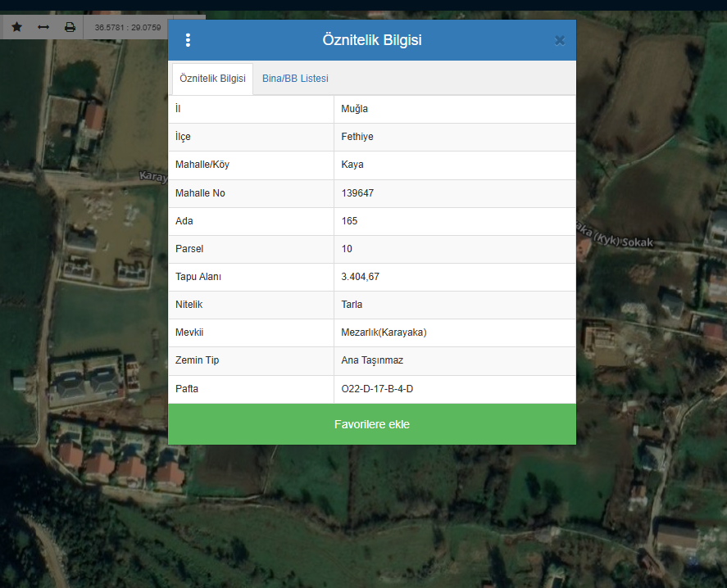Image resolution: width=727 pixels, height=588 pixels.
Task: Switch to the Bina/BB Listesi tab
Action: coord(295,79)
